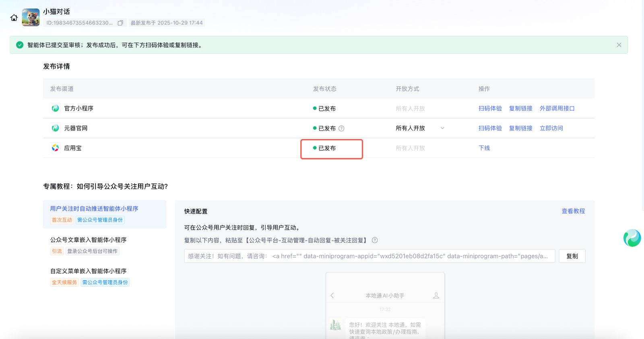Screen dimensions: 644x339
Task: Copy the agent ID with the copy icon
Action: tap(120, 23)
